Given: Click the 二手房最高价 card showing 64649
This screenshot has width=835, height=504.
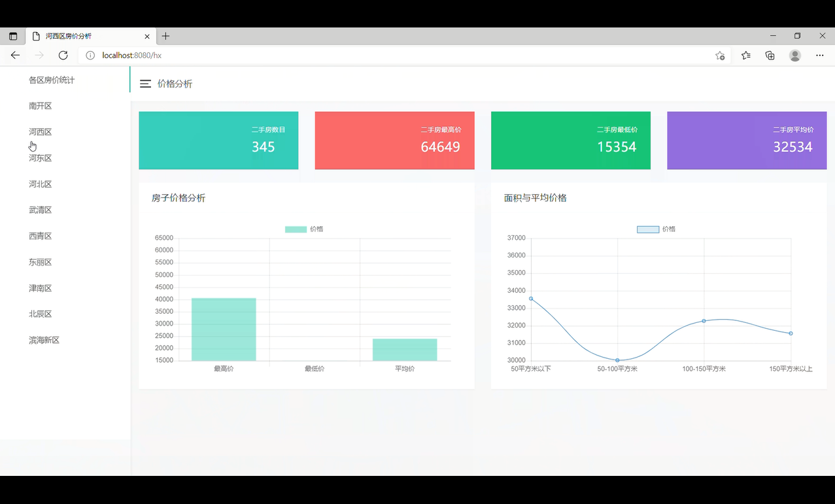Looking at the screenshot, I should click(394, 141).
